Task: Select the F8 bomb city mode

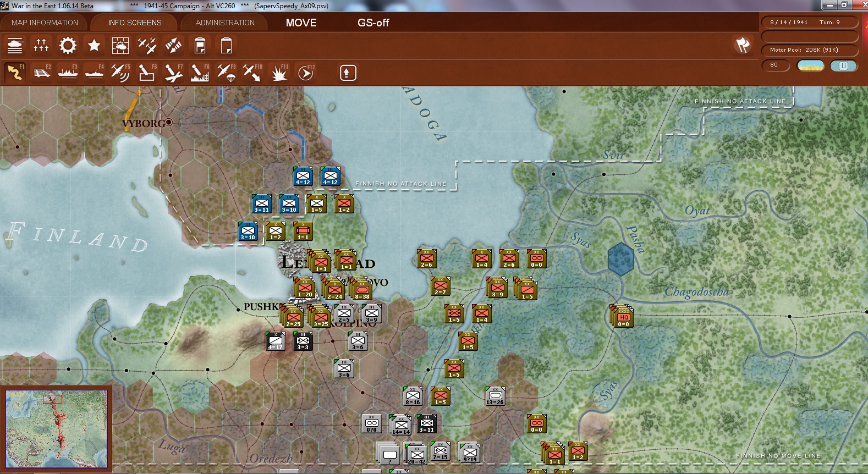Action: [x=200, y=73]
